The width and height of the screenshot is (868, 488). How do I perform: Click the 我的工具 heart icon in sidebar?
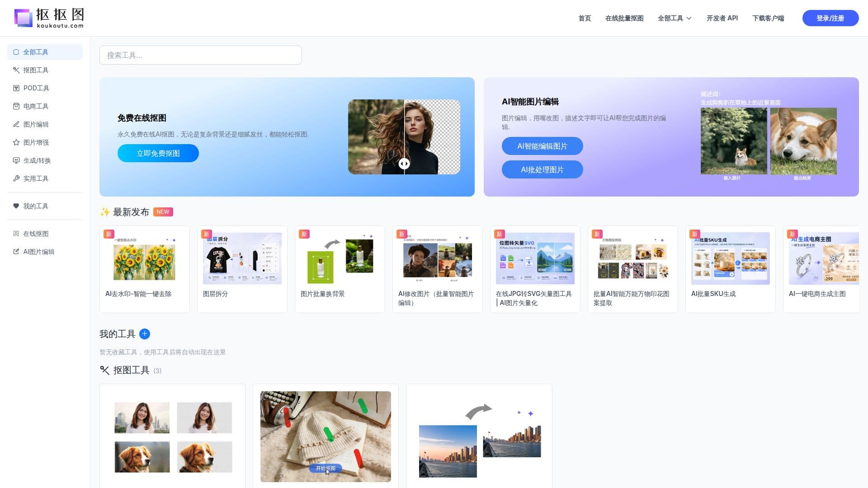click(16, 206)
